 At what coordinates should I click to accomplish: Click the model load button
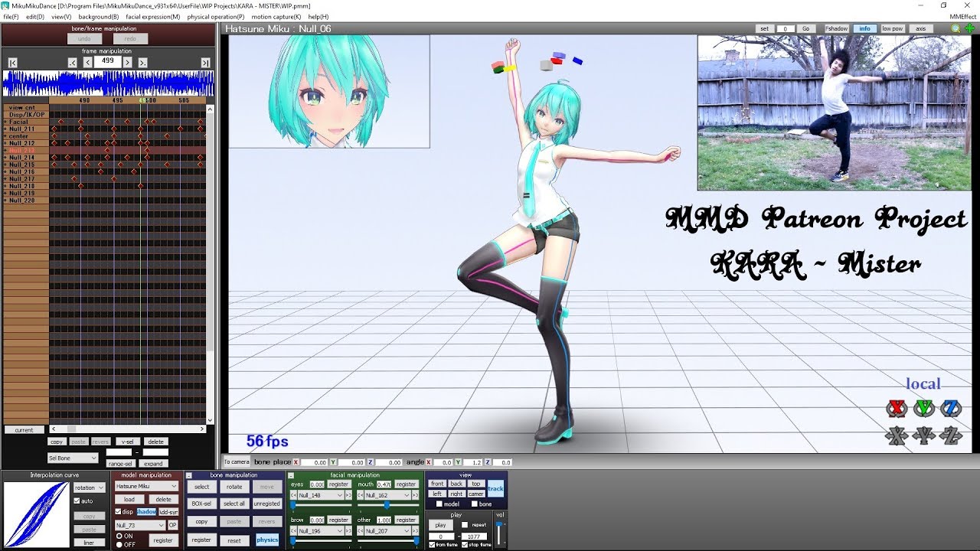[x=129, y=499]
